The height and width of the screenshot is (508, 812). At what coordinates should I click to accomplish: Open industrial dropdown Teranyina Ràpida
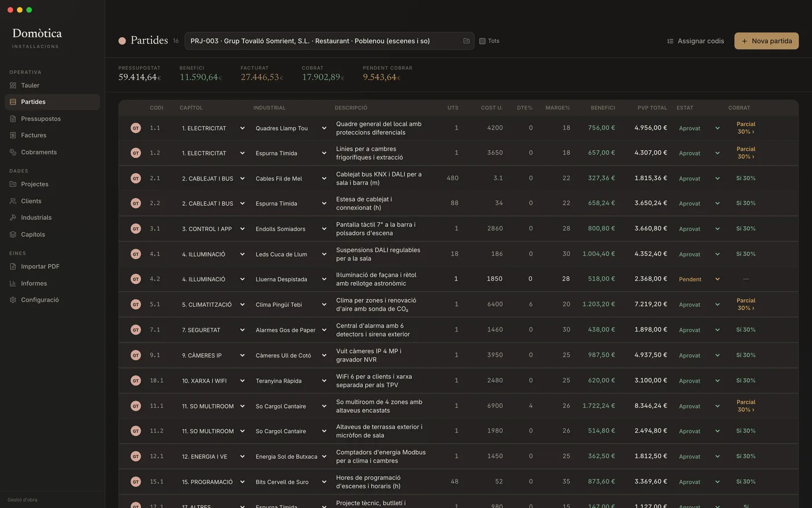pos(291,381)
